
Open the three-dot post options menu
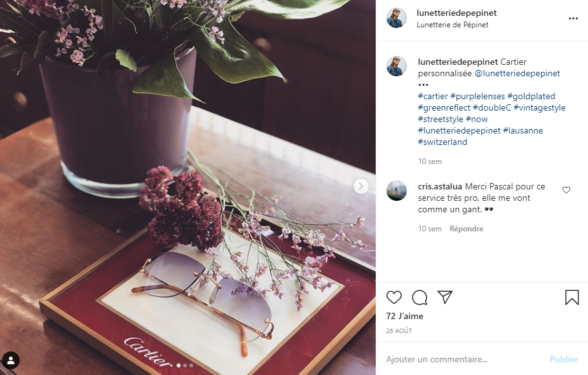click(573, 18)
